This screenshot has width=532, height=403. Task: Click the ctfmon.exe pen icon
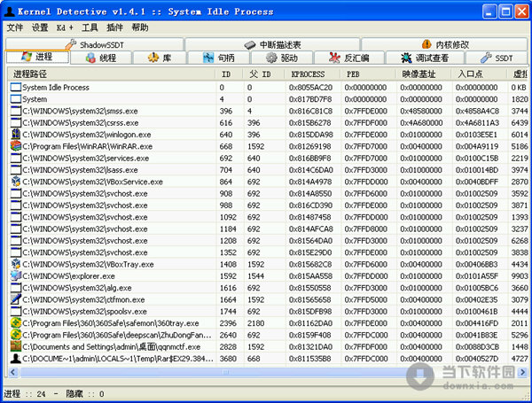click(x=16, y=299)
